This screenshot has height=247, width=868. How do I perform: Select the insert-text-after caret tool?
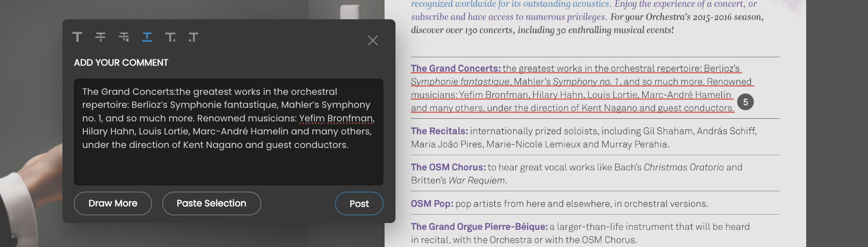point(170,37)
